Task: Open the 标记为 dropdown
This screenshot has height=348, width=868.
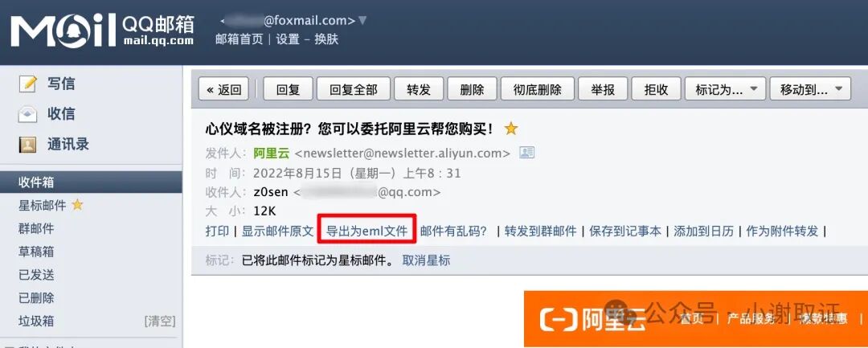Action: (x=725, y=89)
